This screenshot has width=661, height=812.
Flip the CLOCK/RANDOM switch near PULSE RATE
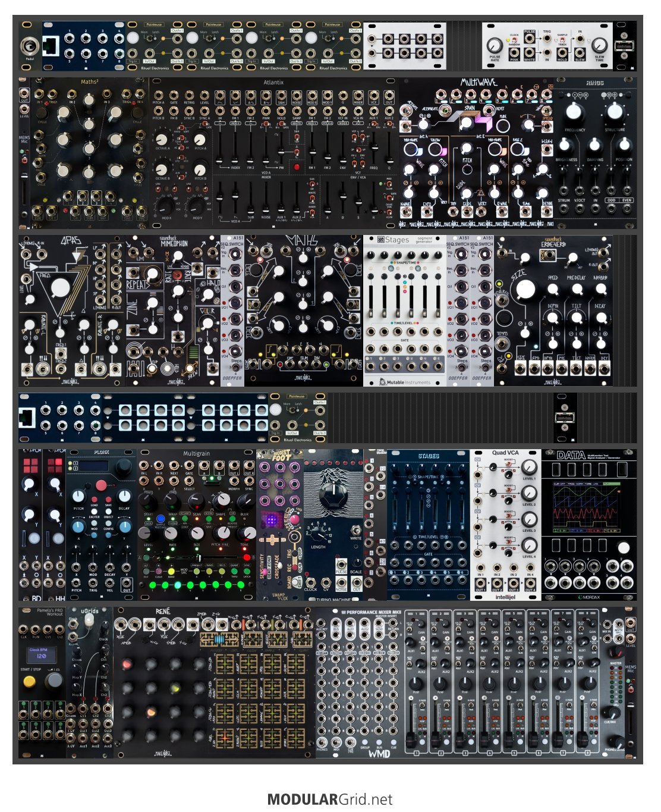pos(514,40)
